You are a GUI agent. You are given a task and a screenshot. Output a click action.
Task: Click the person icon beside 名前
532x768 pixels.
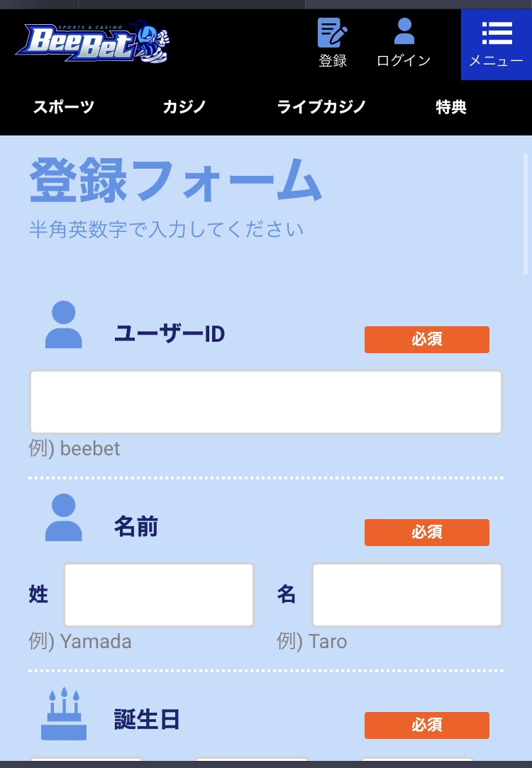64,517
